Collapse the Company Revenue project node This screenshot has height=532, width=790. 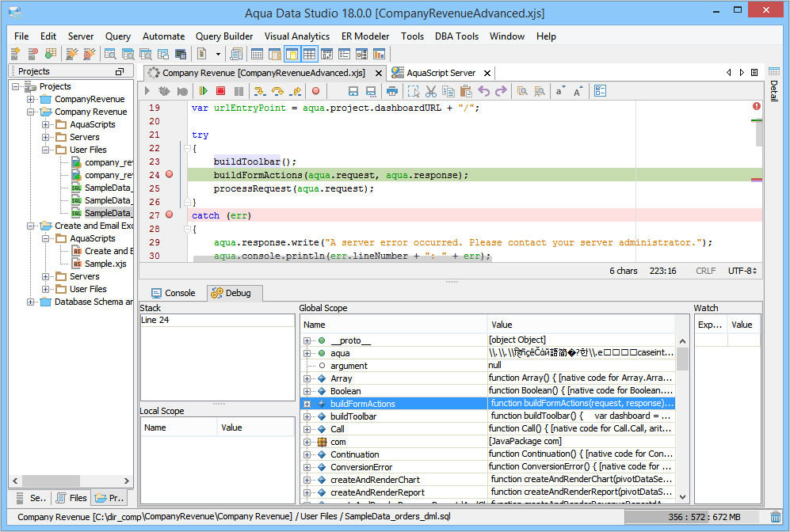(31, 112)
